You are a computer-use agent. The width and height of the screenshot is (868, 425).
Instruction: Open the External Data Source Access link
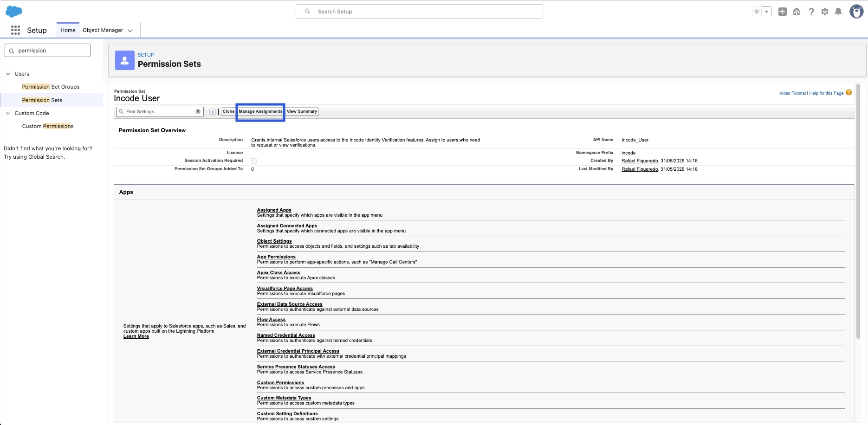point(290,304)
